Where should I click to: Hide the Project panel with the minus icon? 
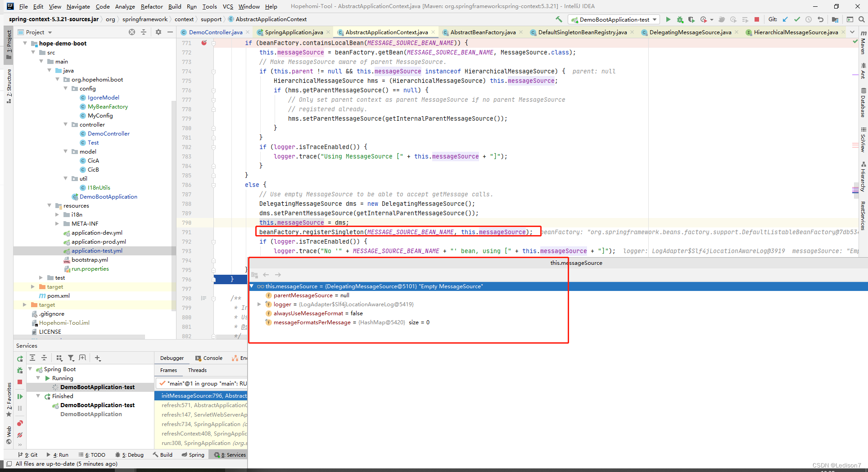coord(170,32)
